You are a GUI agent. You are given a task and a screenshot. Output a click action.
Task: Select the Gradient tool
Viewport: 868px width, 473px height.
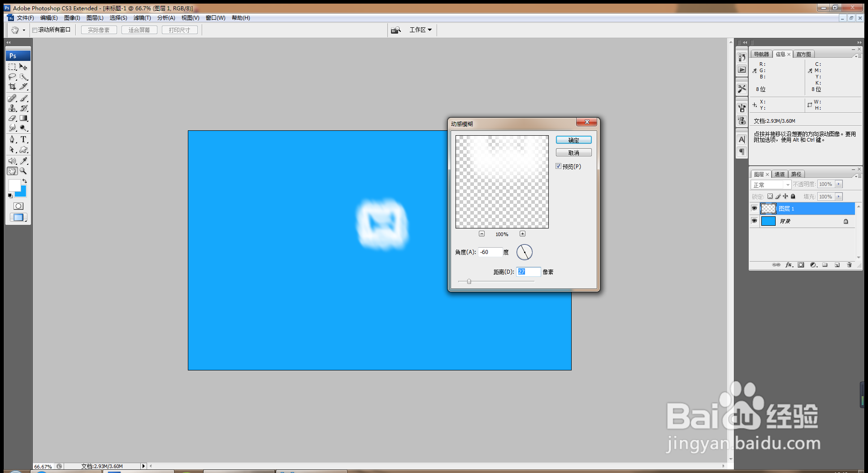[x=24, y=118]
